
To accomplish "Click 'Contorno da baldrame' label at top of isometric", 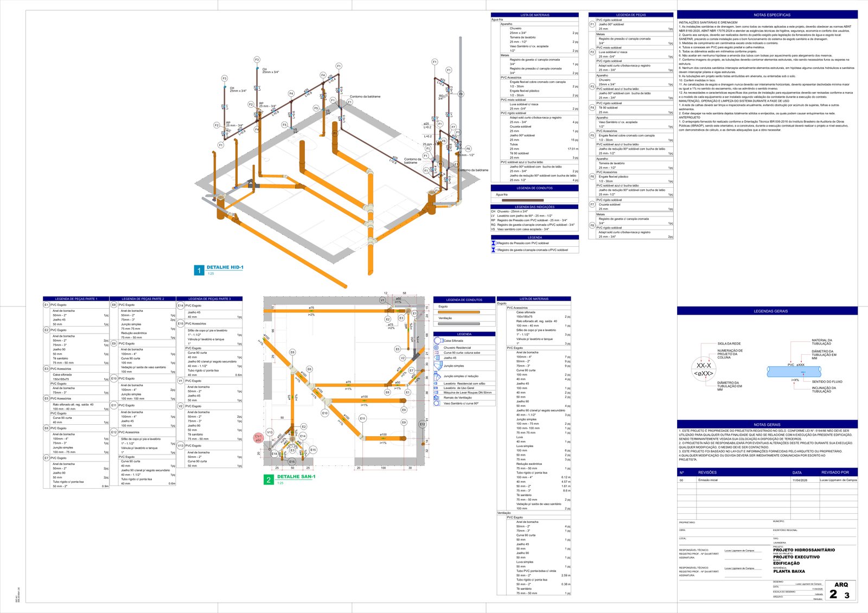I will [x=365, y=97].
